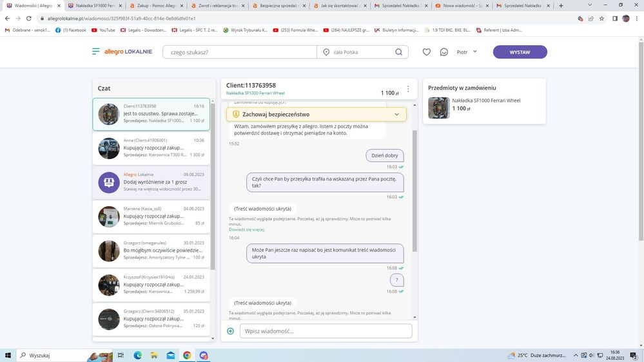This screenshot has width=644, height=362.
Task: Open the messages chat bubble icon
Action: pos(444,52)
